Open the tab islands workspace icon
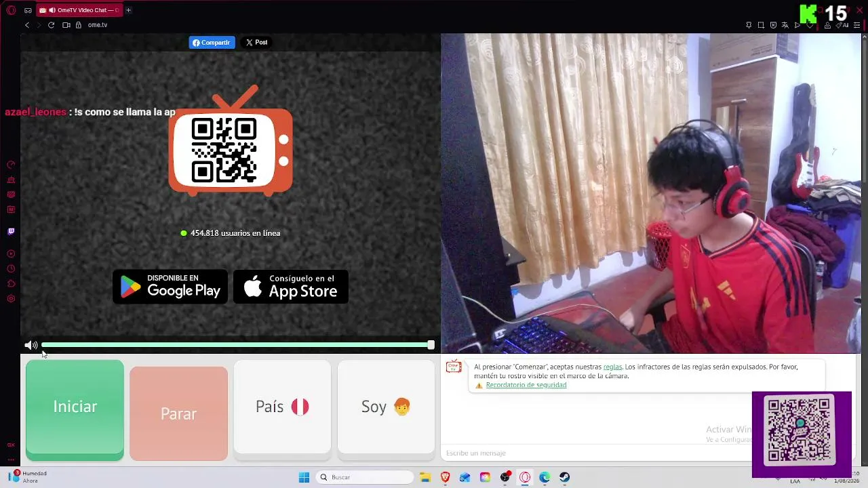This screenshot has width=868, height=488. click(x=28, y=10)
